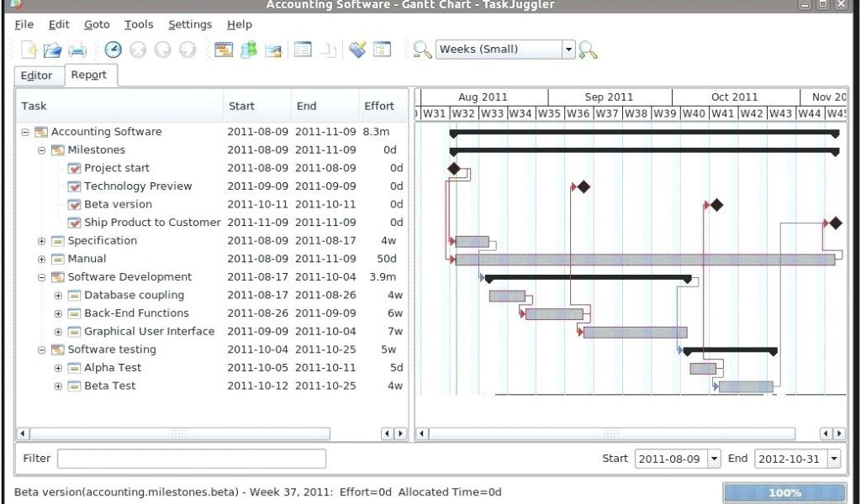Screen dimensions: 861x504
Task: Click the clock schedule icon
Action: pos(113,50)
